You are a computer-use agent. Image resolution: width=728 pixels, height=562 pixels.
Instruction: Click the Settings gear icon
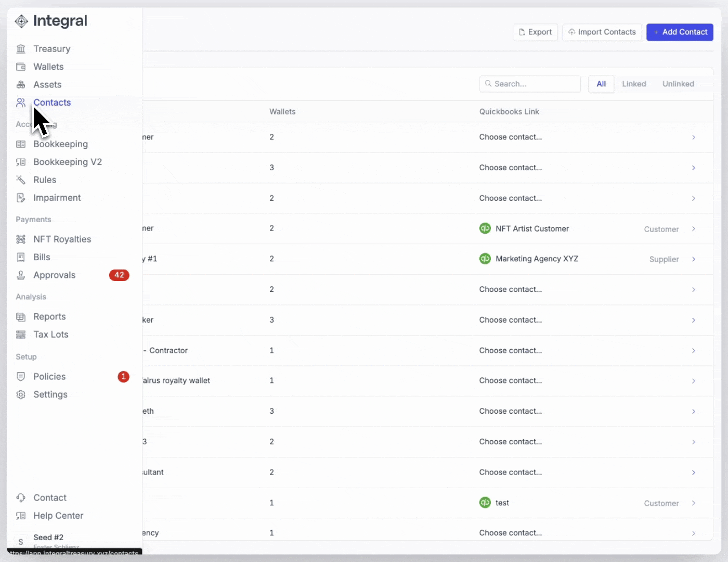[21, 394]
